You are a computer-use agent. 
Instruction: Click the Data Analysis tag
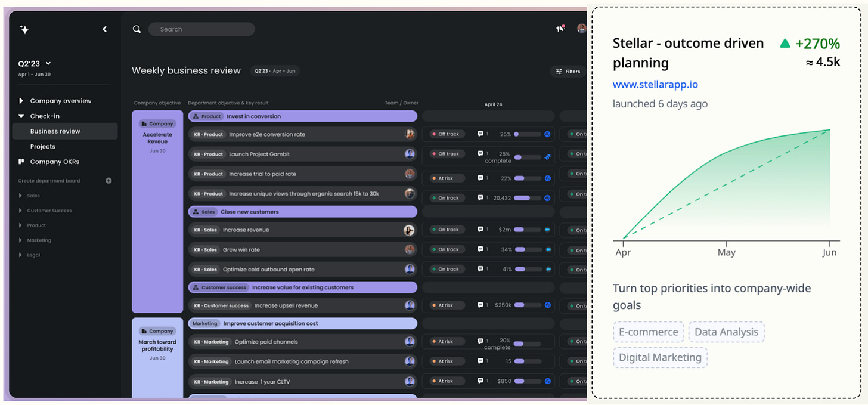726,332
